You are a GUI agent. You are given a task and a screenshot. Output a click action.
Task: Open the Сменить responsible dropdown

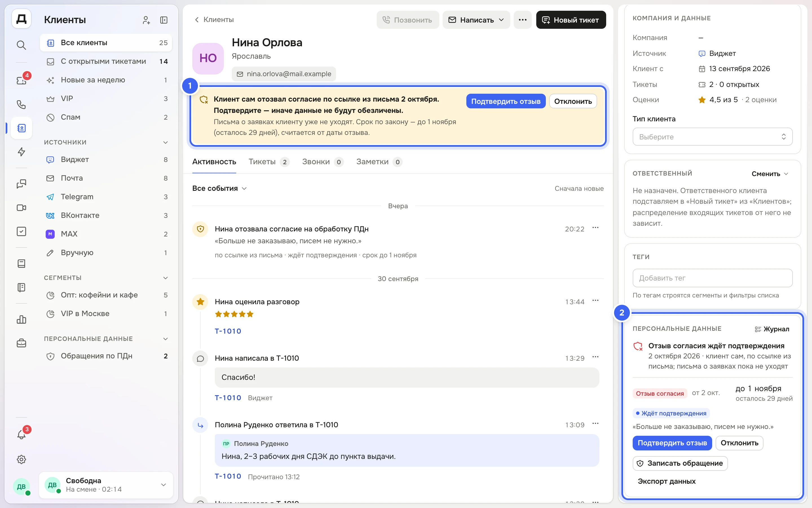770,174
